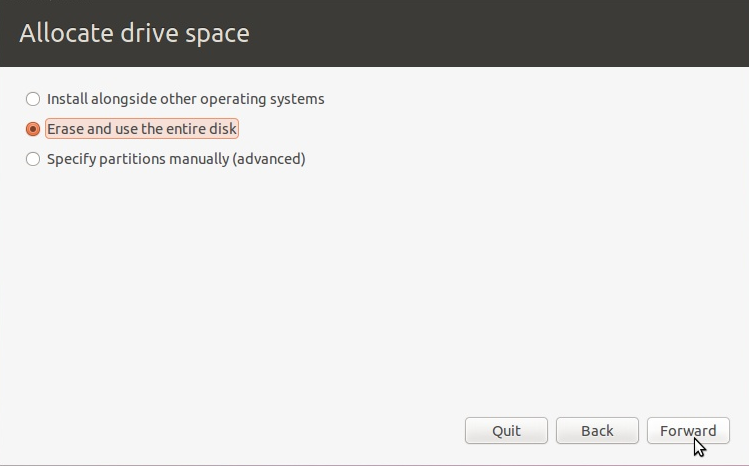Click the word "Erase" in the second option
This screenshot has height=466, width=749.
click(x=65, y=129)
